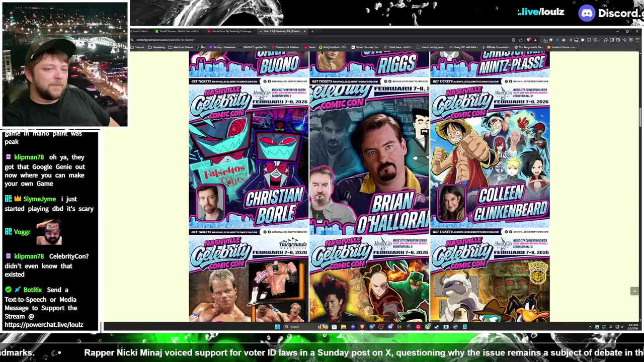Click the powerchat.live/loulz link in chat

[x=44, y=325]
